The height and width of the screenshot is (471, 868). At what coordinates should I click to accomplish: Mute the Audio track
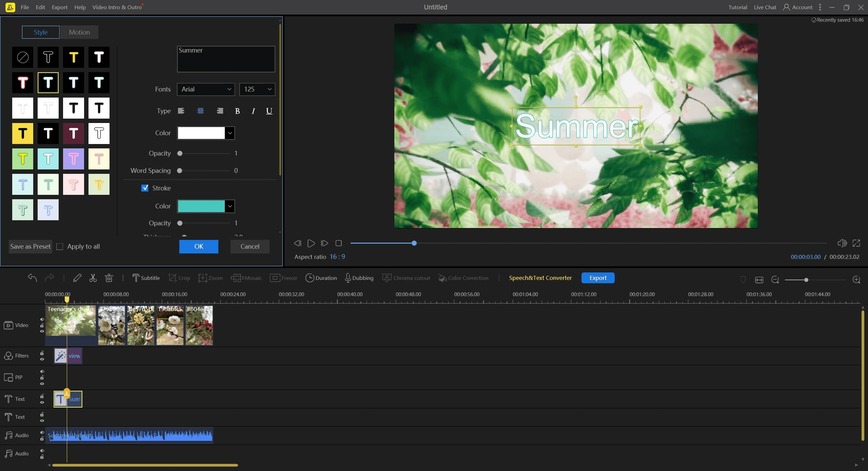coord(42,433)
